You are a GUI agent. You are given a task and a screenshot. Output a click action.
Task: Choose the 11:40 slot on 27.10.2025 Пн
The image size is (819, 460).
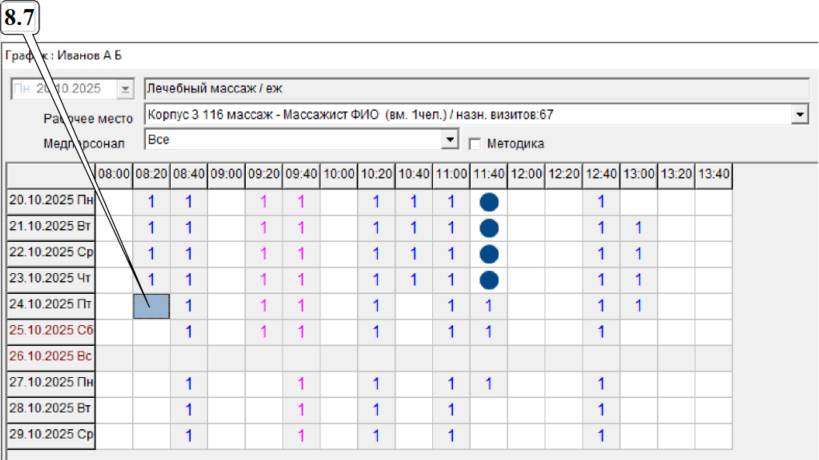coord(489,383)
